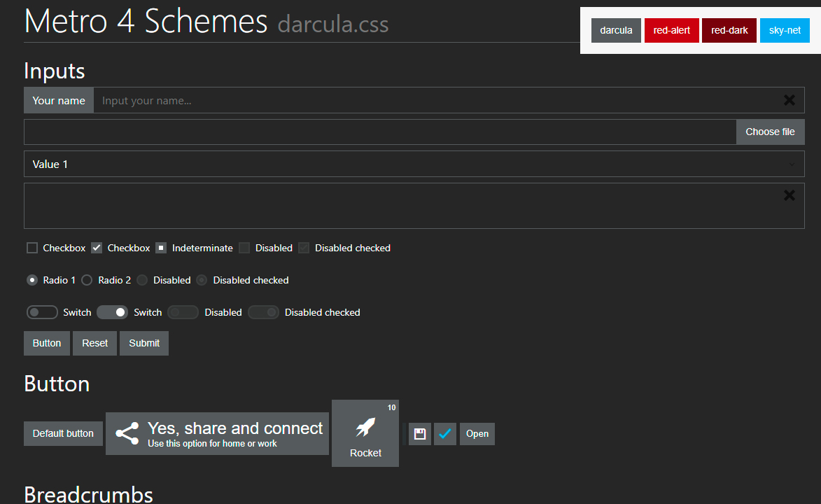821x504 pixels.
Task: Expand the Value 1 select dropdown
Action: [414, 164]
